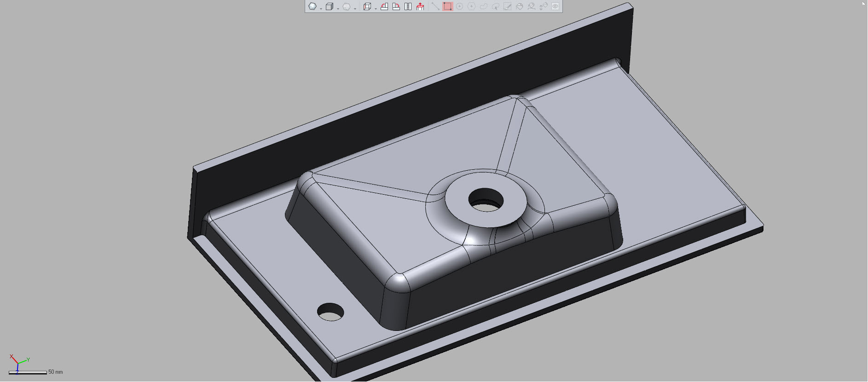Click the faded polyhedron transparency icon

point(347,6)
